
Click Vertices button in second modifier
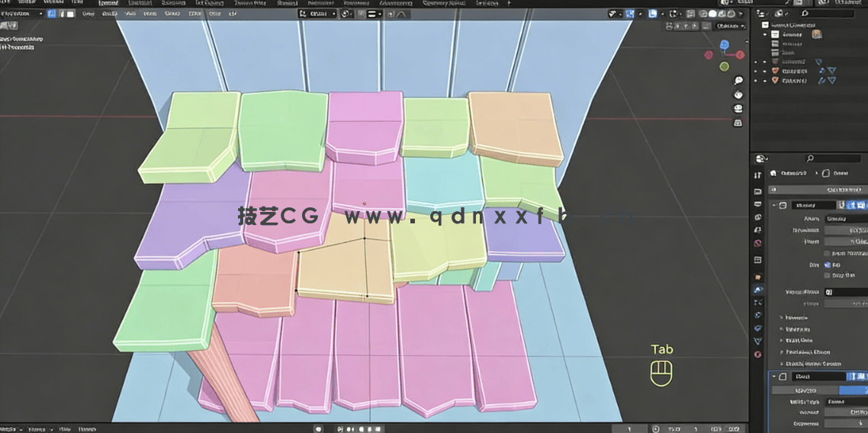(805, 390)
